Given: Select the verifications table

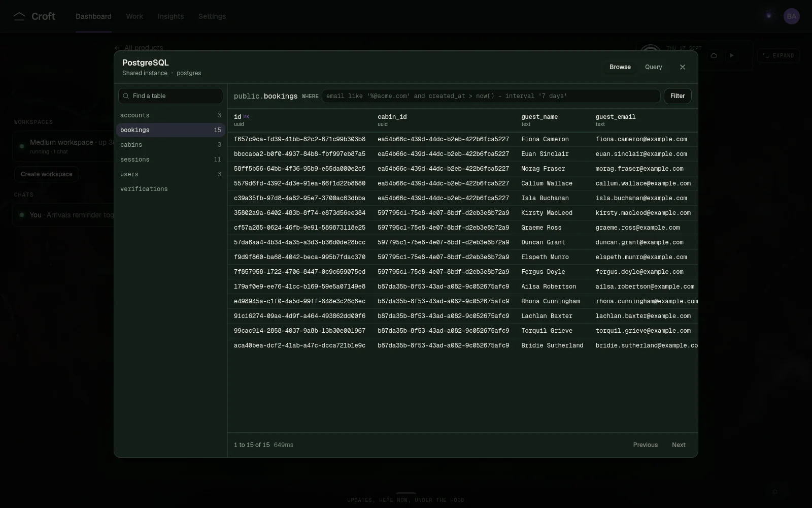Looking at the screenshot, I should click(x=171, y=189).
